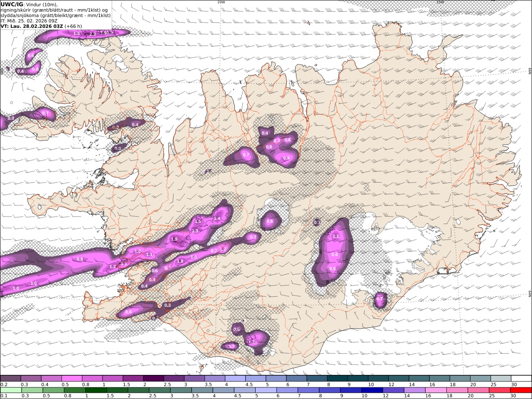Select the deep blue 10–12 swatch in lower legend
532x399 pixels.
click(x=372, y=390)
